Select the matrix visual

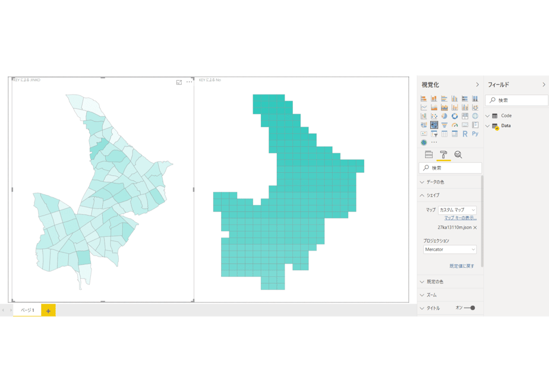[455, 134]
